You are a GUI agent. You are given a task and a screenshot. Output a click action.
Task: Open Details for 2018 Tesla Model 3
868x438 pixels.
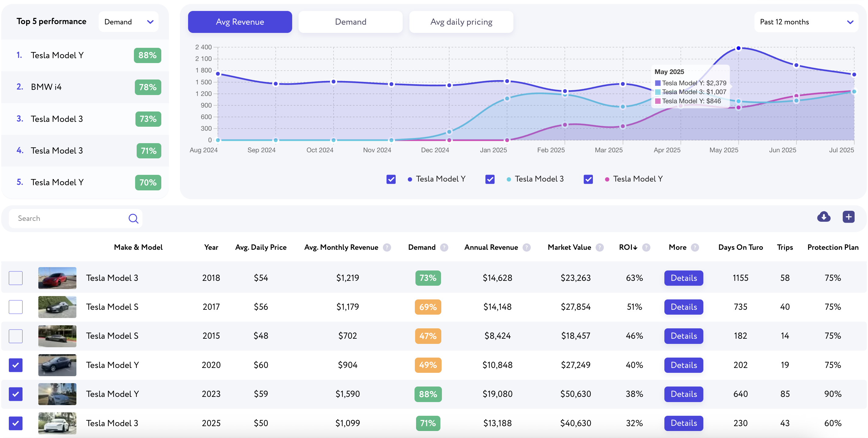(684, 278)
